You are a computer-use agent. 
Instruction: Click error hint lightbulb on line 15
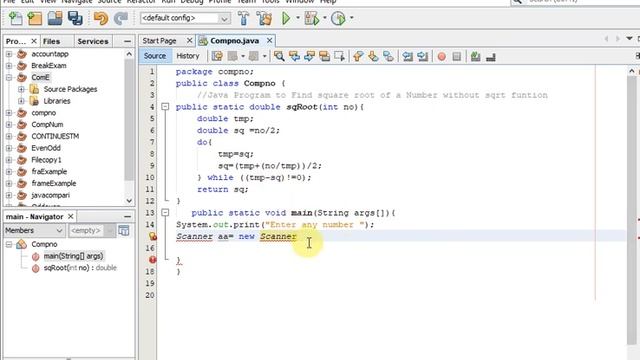click(152, 236)
